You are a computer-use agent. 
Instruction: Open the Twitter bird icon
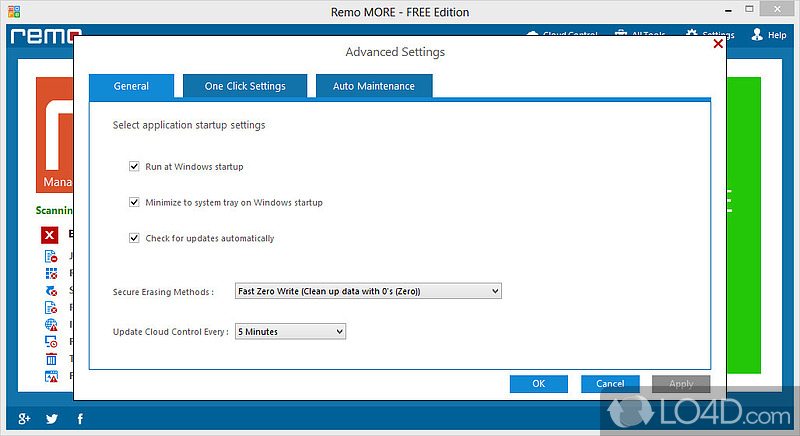pos(52,419)
